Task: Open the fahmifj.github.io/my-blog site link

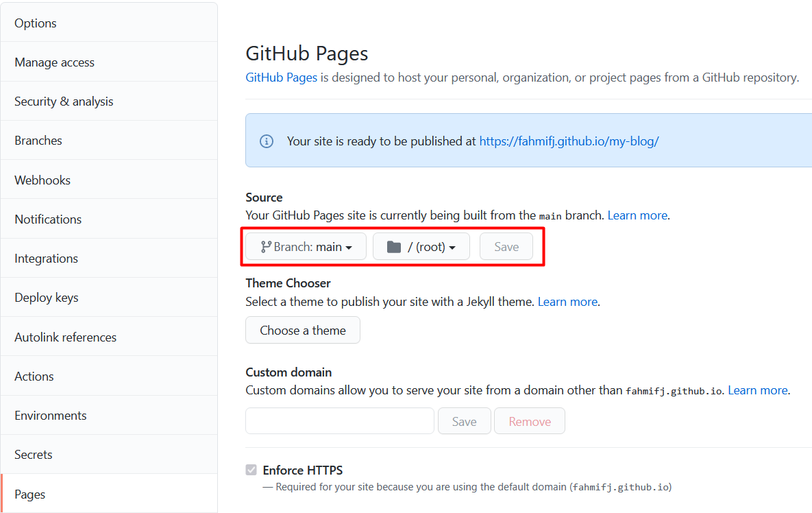Action: 569,141
